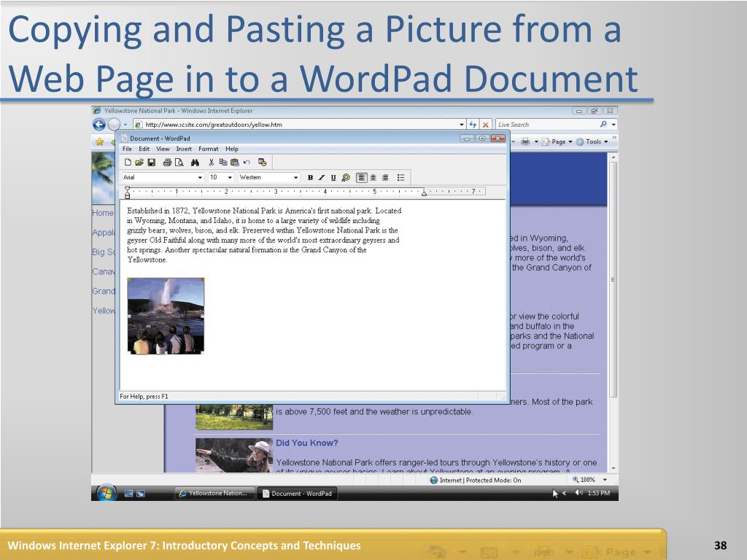Click the park ranger photo on web page

(x=234, y=455)
